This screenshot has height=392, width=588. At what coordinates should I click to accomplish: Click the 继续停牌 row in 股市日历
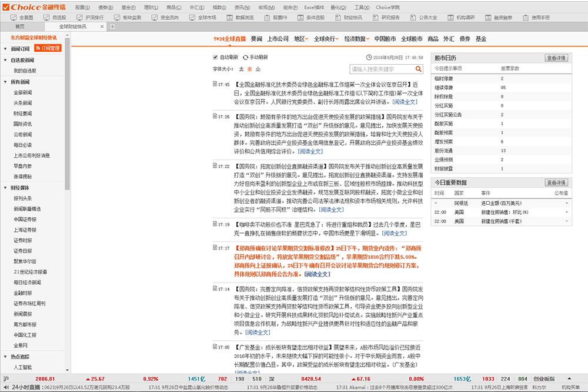click(x=502, y=88)
